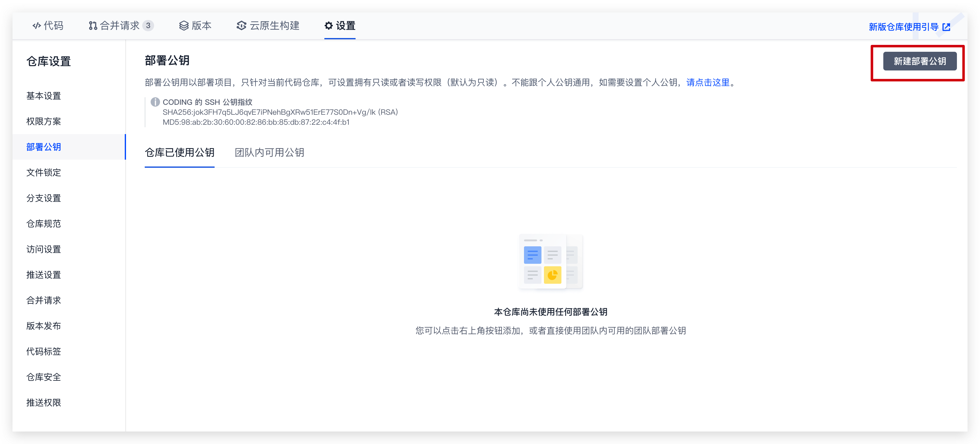Open 文件锁定 settings
The width and height of the screenshot is (980, 444).
click(x=44, y=172)
